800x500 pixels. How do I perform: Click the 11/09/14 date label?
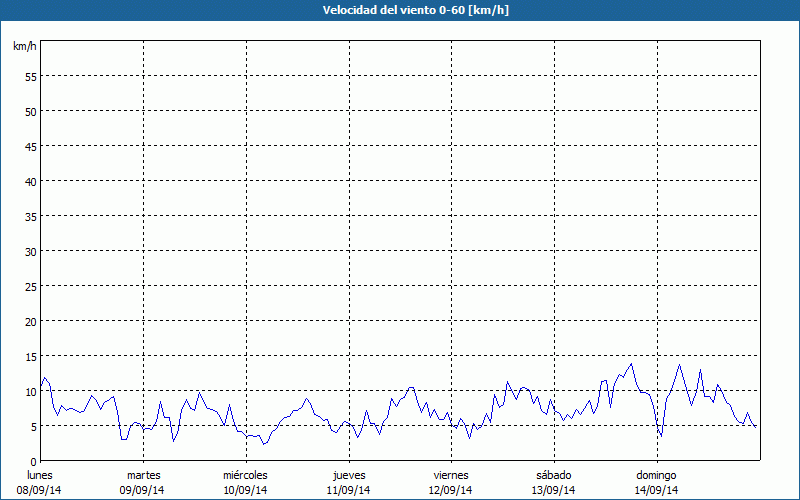349,490
